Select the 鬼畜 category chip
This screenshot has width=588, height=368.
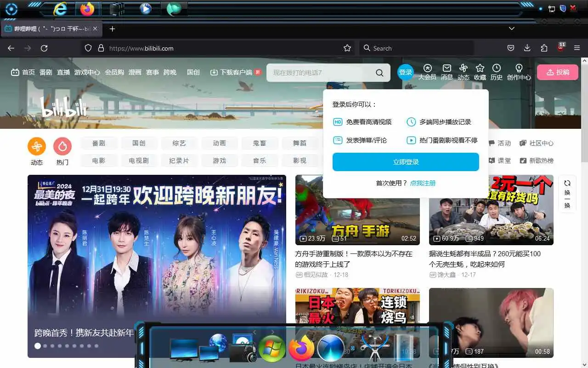260,143
